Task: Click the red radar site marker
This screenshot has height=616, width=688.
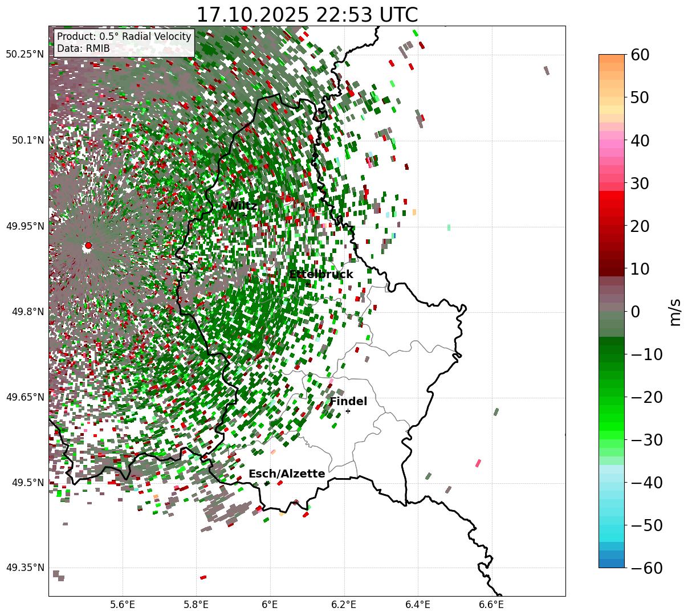Action: (88, 246)
